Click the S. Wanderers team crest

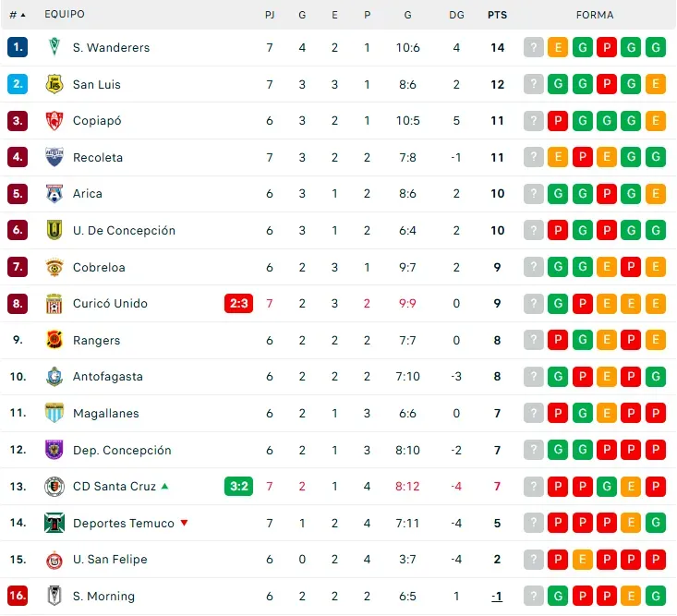click(54, 48)
